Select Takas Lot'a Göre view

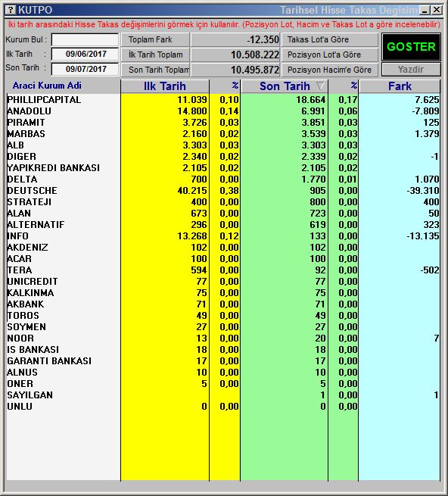(x=330, y=39)
